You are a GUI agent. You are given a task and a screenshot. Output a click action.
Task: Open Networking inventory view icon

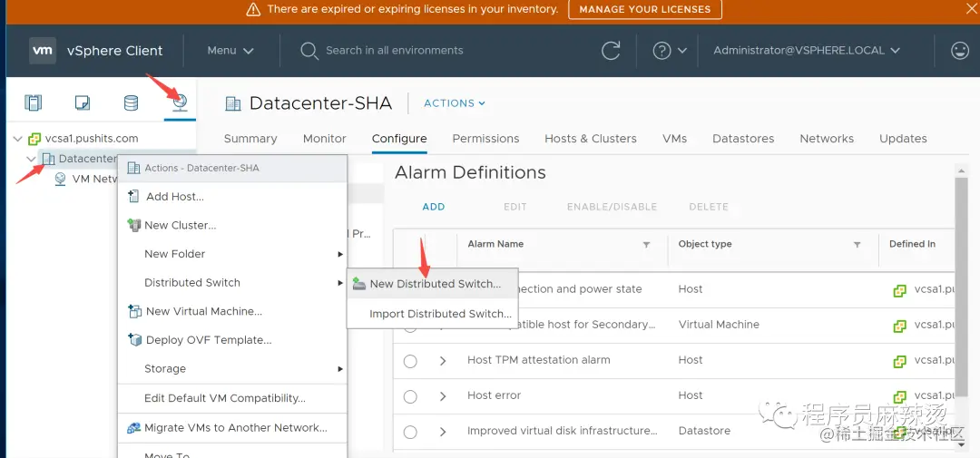pyautogui.click(x=180, y=102)
